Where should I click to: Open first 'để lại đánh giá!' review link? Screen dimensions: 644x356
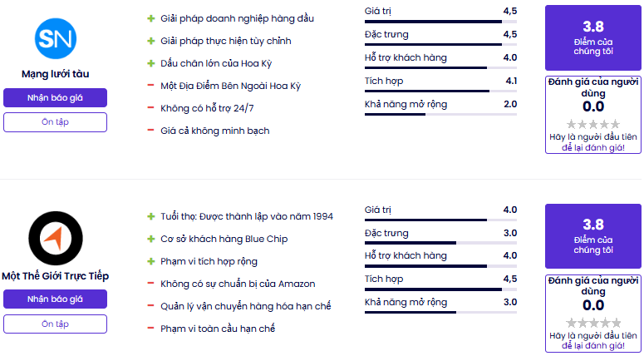click(593, 147)
